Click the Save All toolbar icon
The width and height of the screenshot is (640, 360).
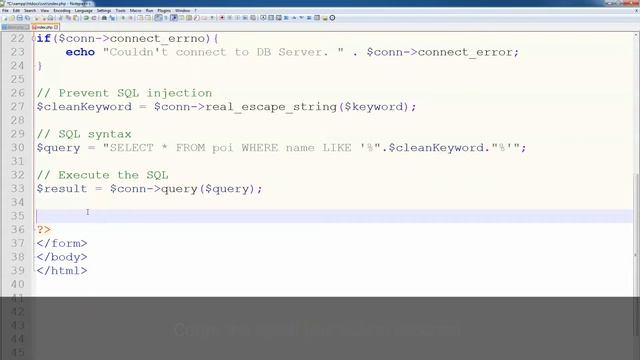27,18
